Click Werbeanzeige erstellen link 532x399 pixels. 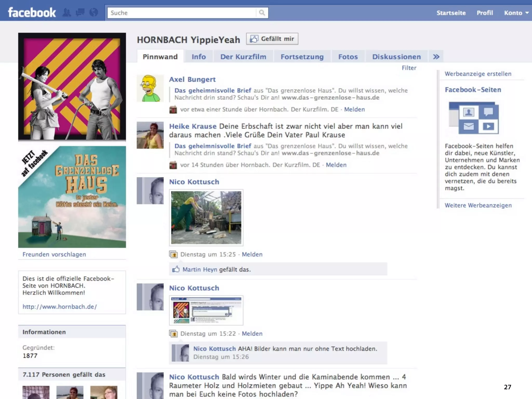[x=478, y=74]
